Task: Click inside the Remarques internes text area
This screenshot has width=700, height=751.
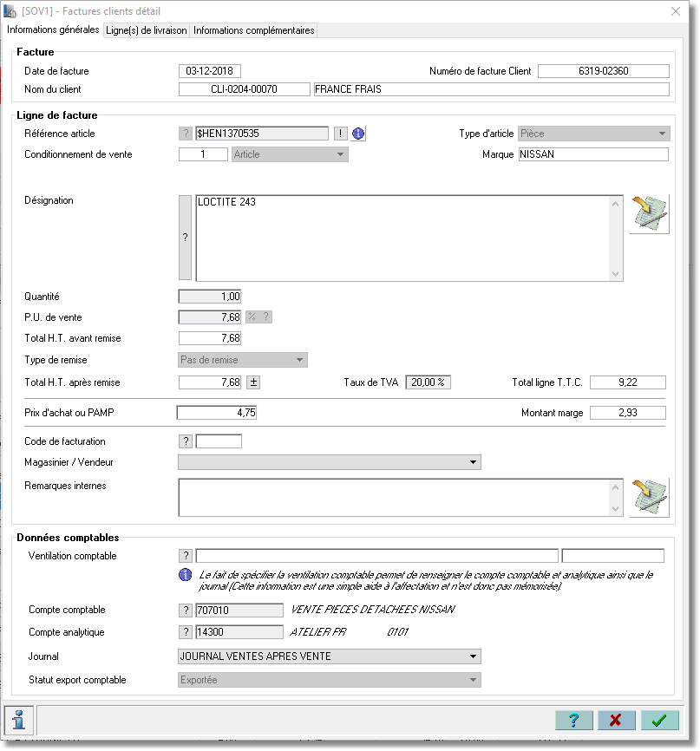Action: pyautogui.click(x=394, y=498)
